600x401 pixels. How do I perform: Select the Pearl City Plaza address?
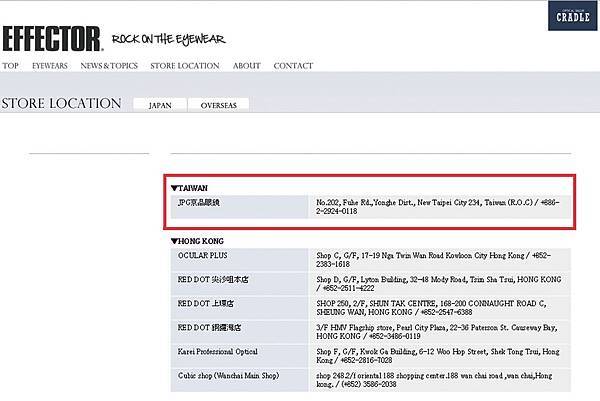tap(437, 332)
